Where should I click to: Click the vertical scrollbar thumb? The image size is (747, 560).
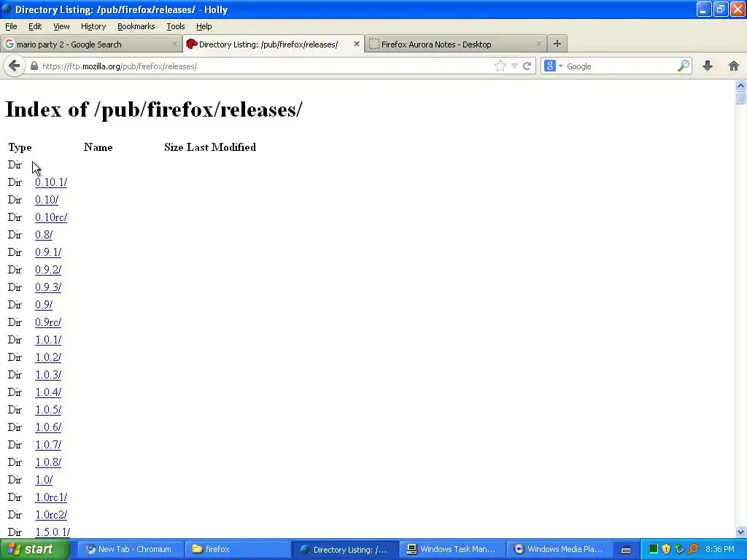pyautogui.click(x=740, y=98)
